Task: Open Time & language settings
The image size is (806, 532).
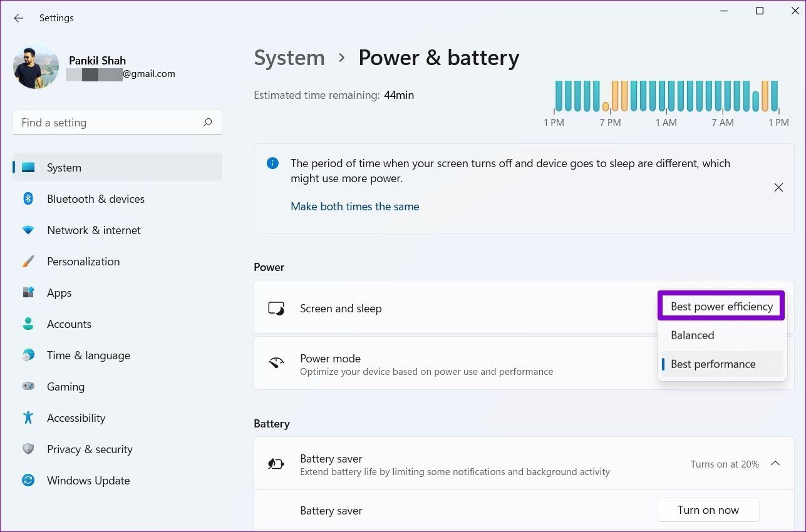Action: (x=117, y=356)
